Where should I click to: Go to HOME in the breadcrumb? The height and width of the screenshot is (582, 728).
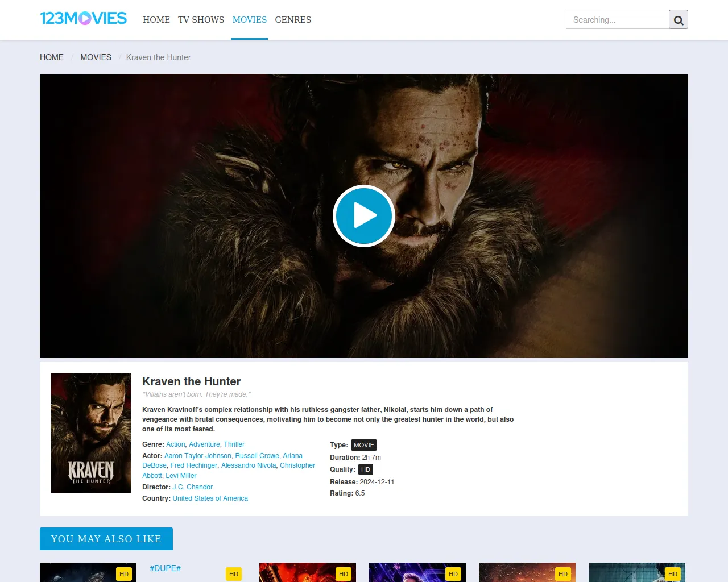pyautogui.click(x=52, y=57)
